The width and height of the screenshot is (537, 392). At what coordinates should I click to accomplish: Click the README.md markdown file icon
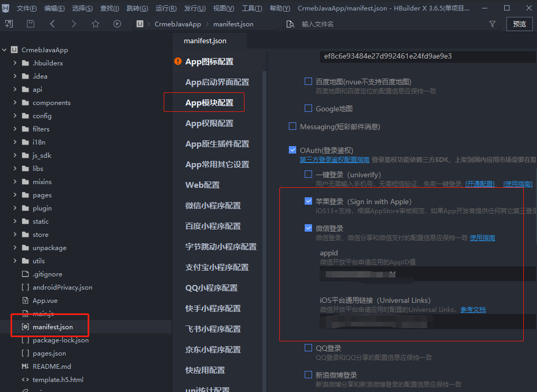point(25,366)
